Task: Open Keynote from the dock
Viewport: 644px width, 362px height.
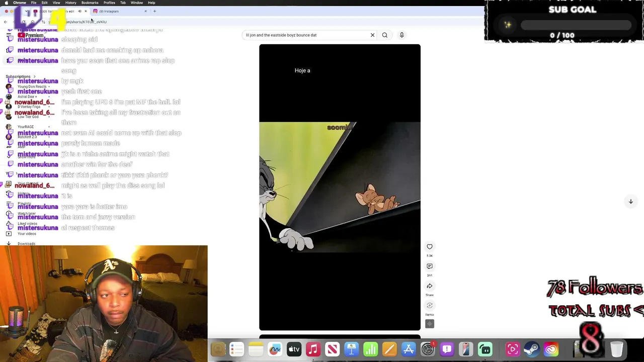Action: click(351, 349)
